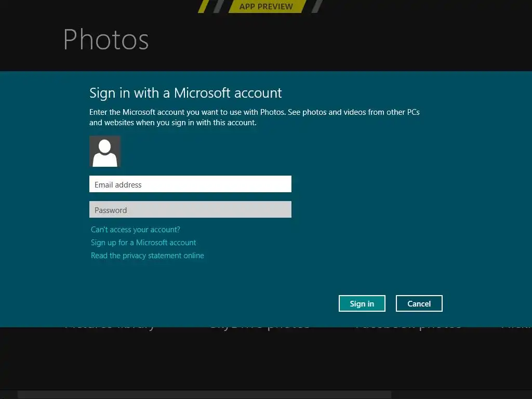The height and width of the screenshot is (399, 532).
Task: Click the Email address input field
Action: (190, 184)
